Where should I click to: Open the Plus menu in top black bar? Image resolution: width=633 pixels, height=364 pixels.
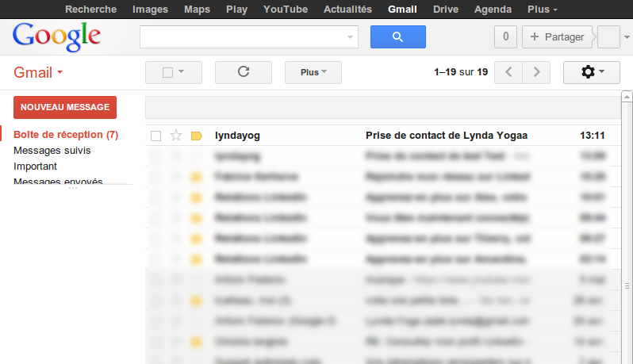click(x=542, y=10)
